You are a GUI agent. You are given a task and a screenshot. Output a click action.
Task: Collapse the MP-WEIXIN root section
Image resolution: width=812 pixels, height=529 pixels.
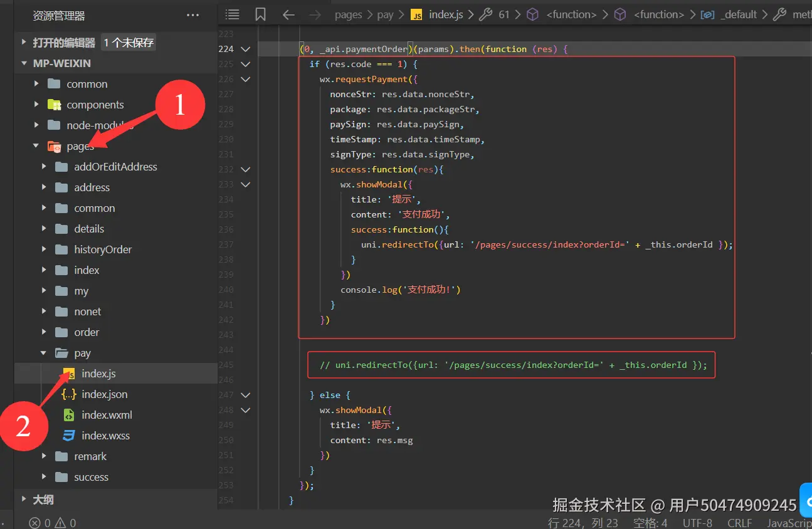(24, 63)
